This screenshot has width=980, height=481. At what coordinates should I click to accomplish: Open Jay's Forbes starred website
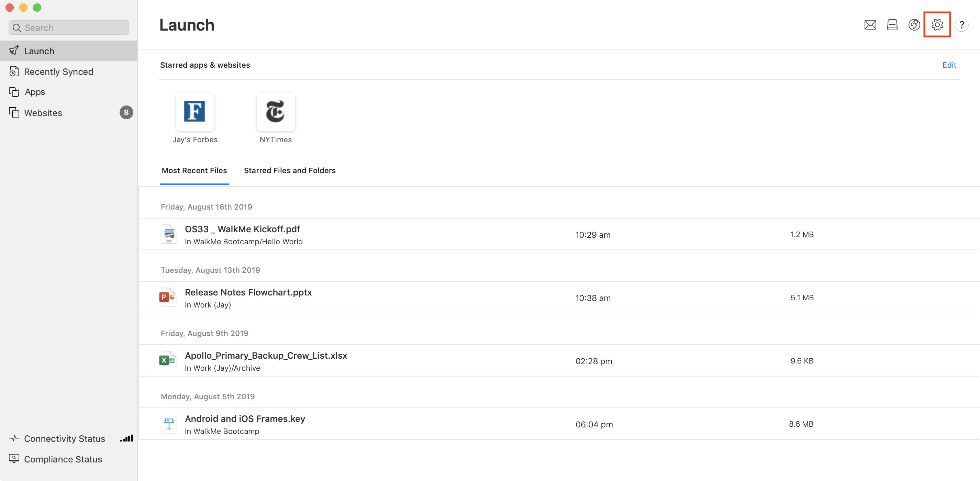tap(195, 112)
